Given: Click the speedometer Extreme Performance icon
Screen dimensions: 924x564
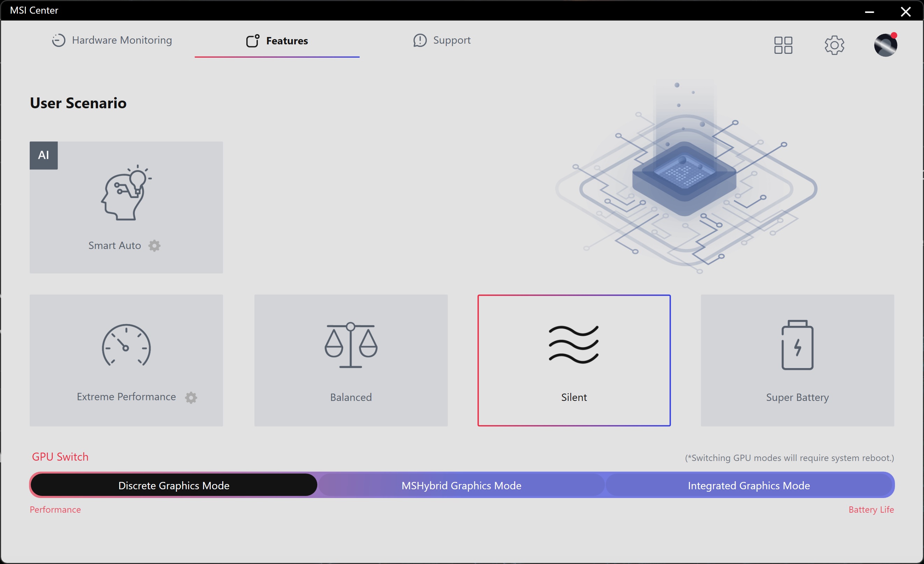Looking at the screenshot, I should point(126,345).
